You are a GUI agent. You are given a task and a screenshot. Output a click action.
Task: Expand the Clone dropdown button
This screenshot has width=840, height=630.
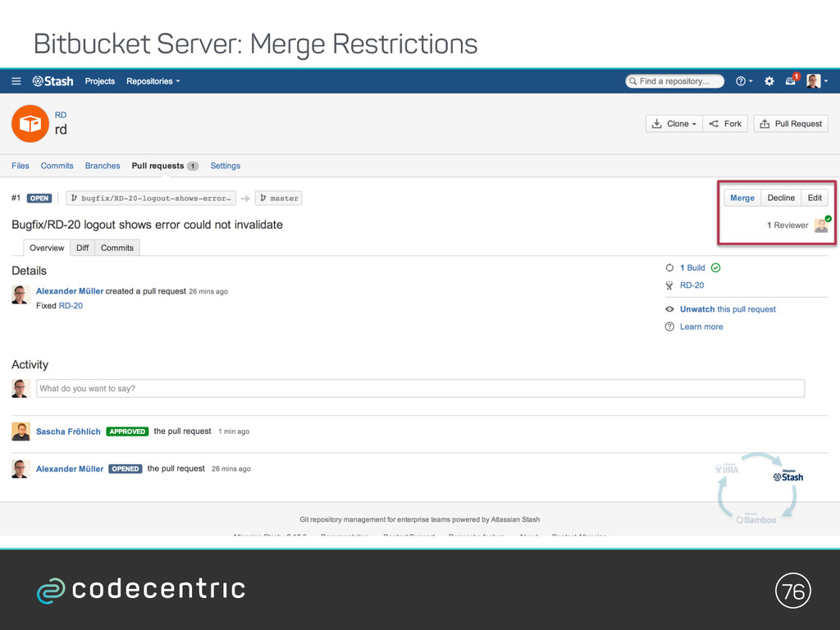tap(674, 124)
